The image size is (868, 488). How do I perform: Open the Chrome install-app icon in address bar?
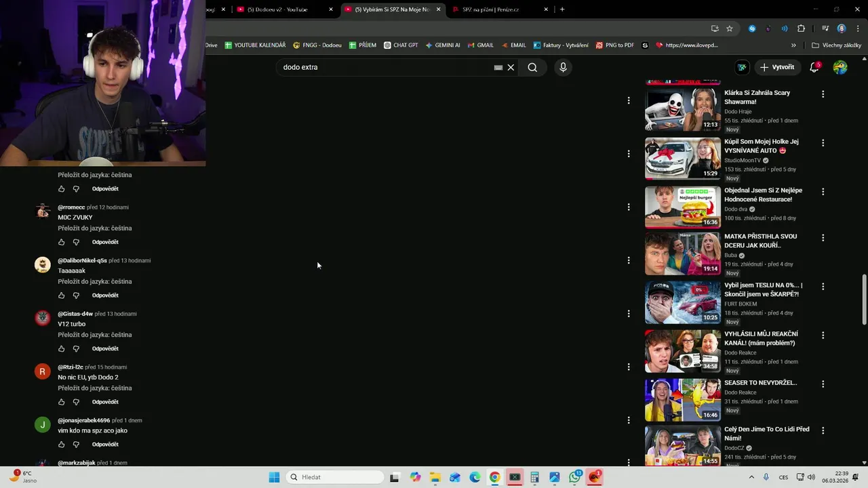coord(715,28)
